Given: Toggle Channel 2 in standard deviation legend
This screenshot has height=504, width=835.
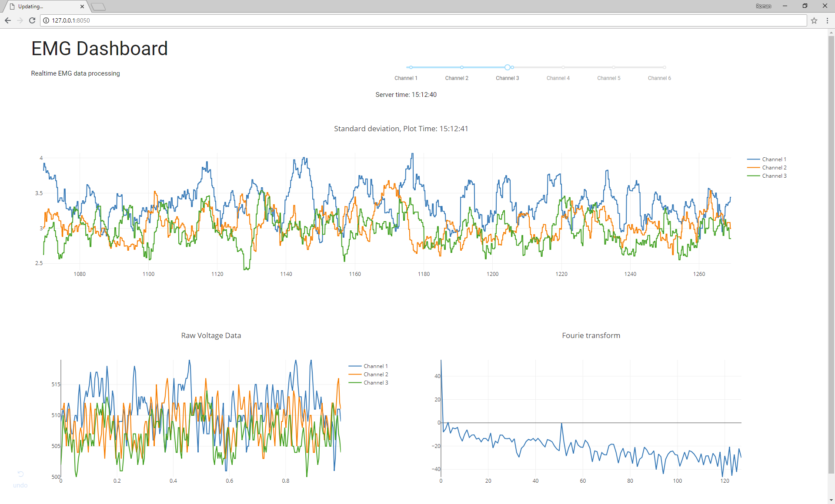Looking at the screenshot, I should (774, 168).
